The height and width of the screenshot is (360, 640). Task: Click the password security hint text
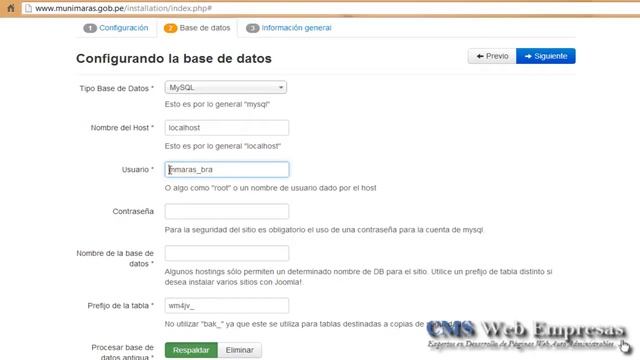(x=324, y=230)
